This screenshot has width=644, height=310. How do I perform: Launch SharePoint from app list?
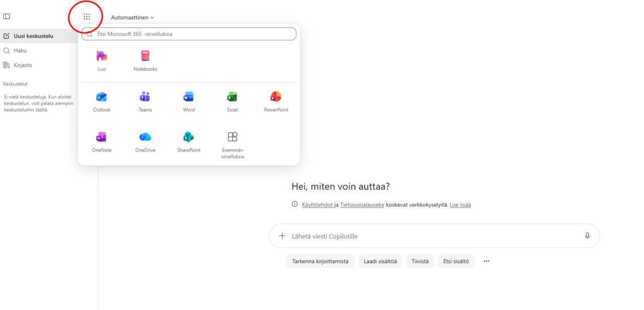[x=189, y=142]
